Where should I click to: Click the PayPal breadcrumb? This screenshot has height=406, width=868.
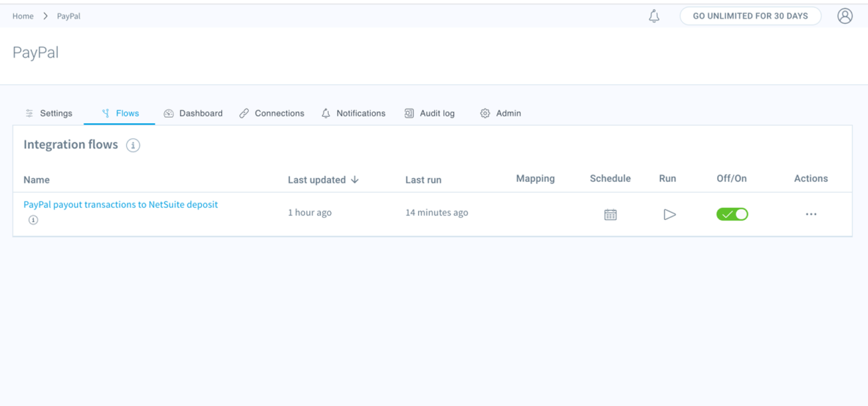[x=68, y=16]
